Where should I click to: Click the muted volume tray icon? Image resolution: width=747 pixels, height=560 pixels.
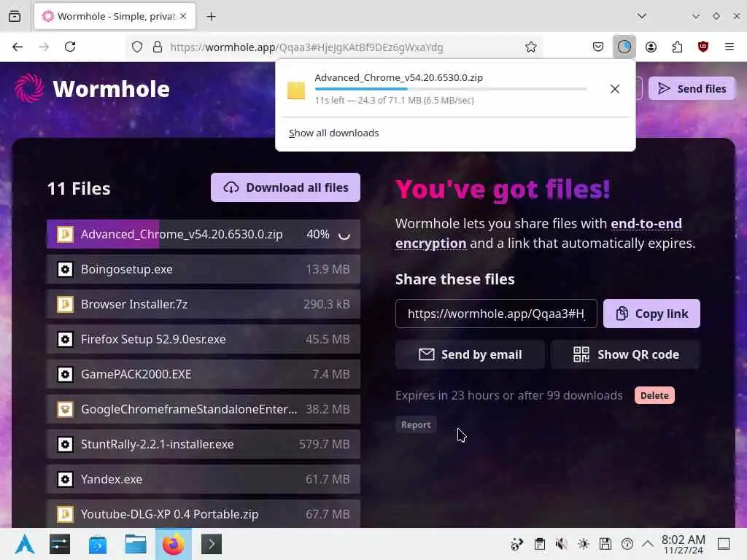[x=561, y=544]
